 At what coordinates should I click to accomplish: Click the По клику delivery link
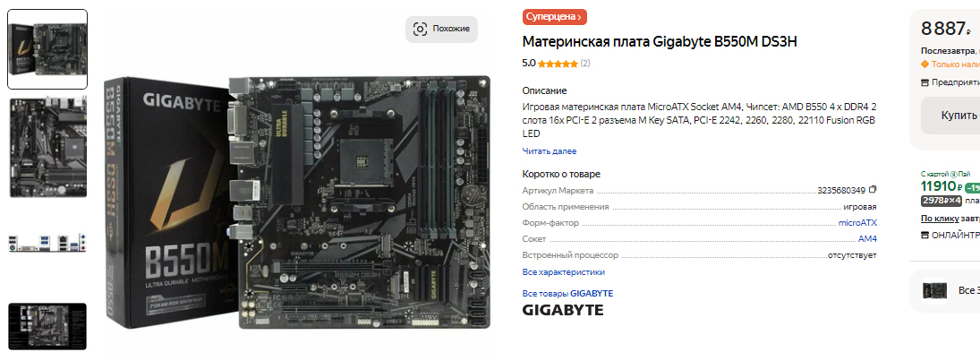[940, 219]
